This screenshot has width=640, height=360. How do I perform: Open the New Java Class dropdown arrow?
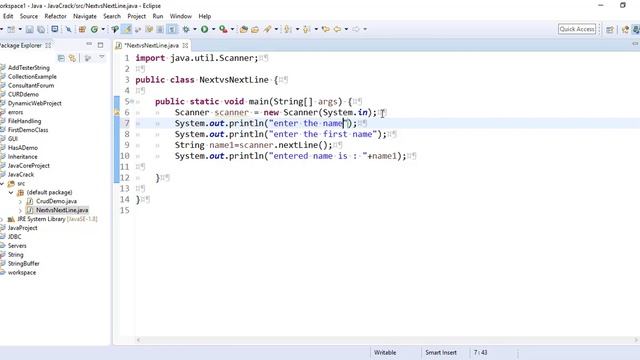coord(103,29)
